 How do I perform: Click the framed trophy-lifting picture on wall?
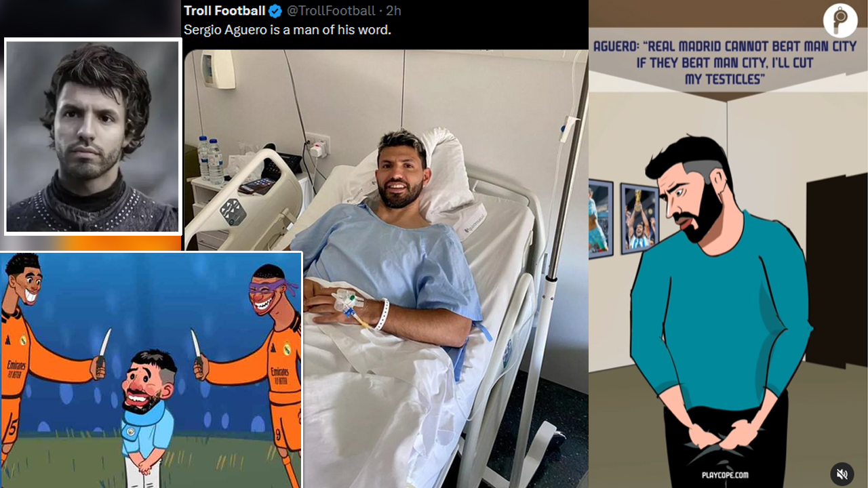pyautogui.click(x=638, y=218)
